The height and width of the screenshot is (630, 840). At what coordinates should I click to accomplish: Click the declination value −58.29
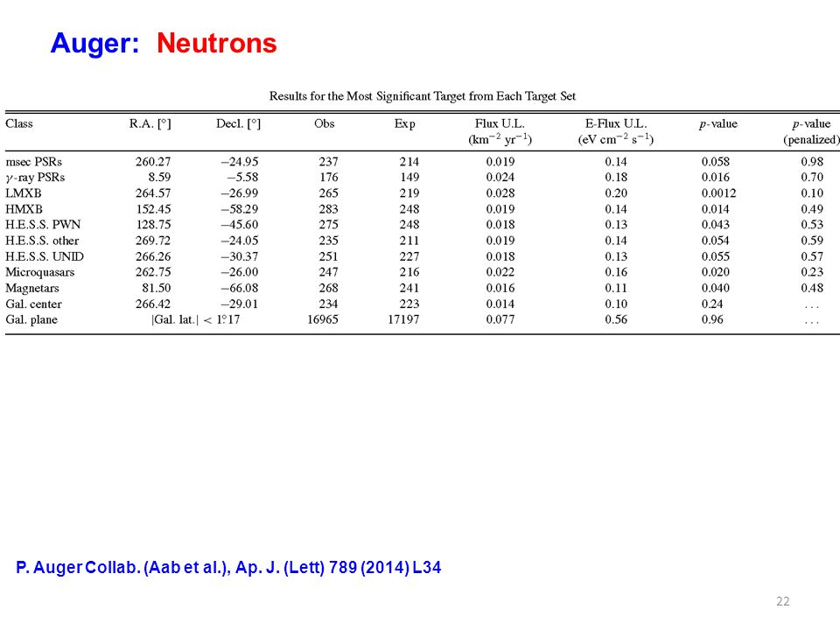pyautogui.click(x=240, y=209)
